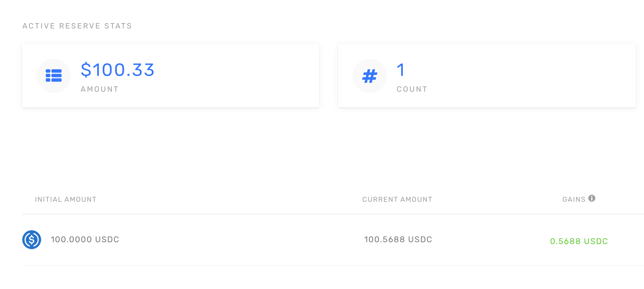Sort by Current Amount column header
644x289 pixels.
[x=397, y=200]
